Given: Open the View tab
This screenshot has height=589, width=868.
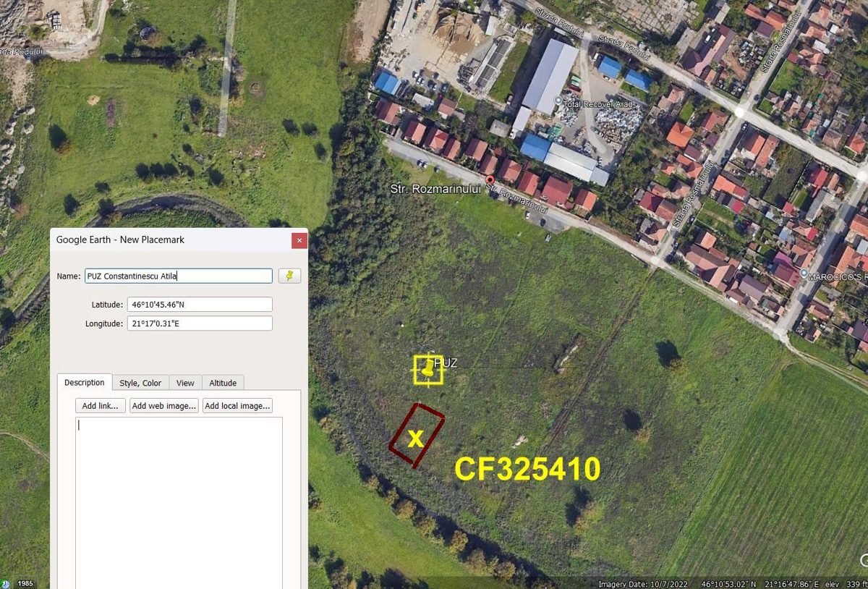Looking at the screenshot, I should pos(185,383).
